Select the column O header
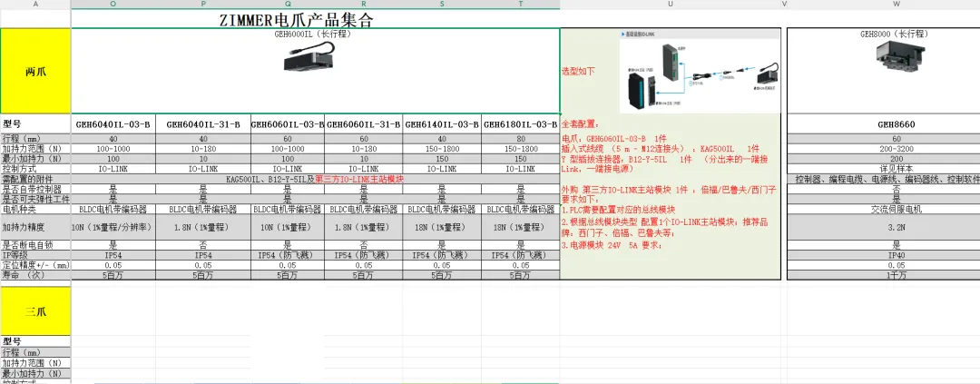The image size is (980, 384). click(113, 4)
